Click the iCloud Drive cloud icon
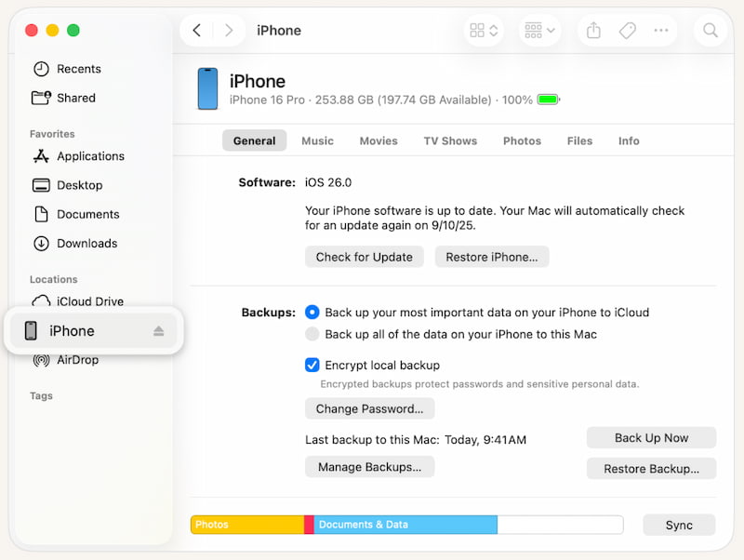 (x=41, y=300)
